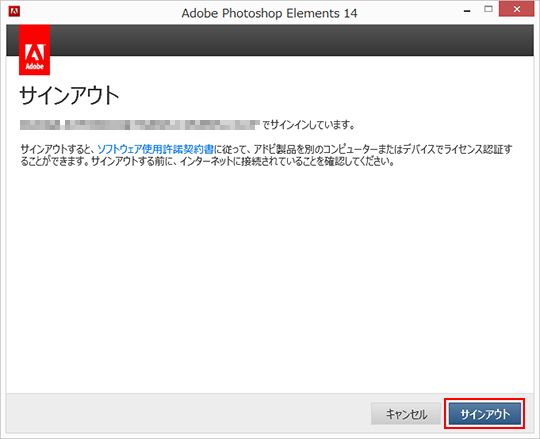Click the でサインインしています status text
Image resolution: width=540 pixels, height=439 pixels.
pyautogui.click(x=309, y=125)
